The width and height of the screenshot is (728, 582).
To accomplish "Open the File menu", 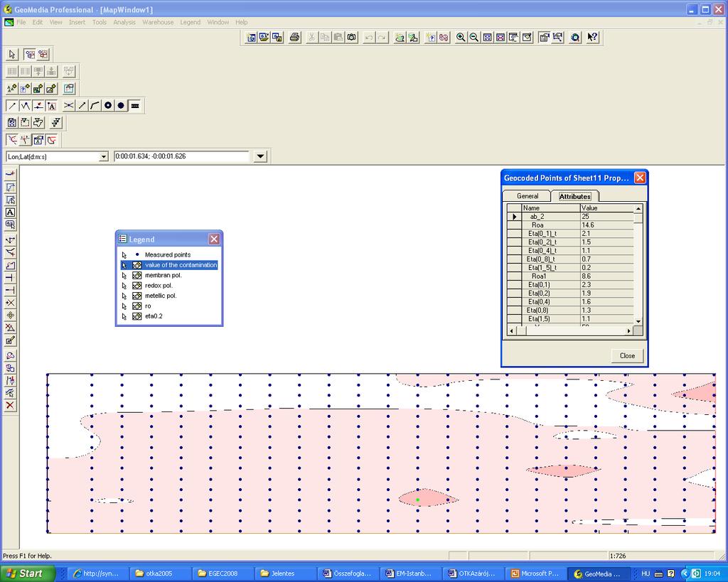I will coord(21,22).
